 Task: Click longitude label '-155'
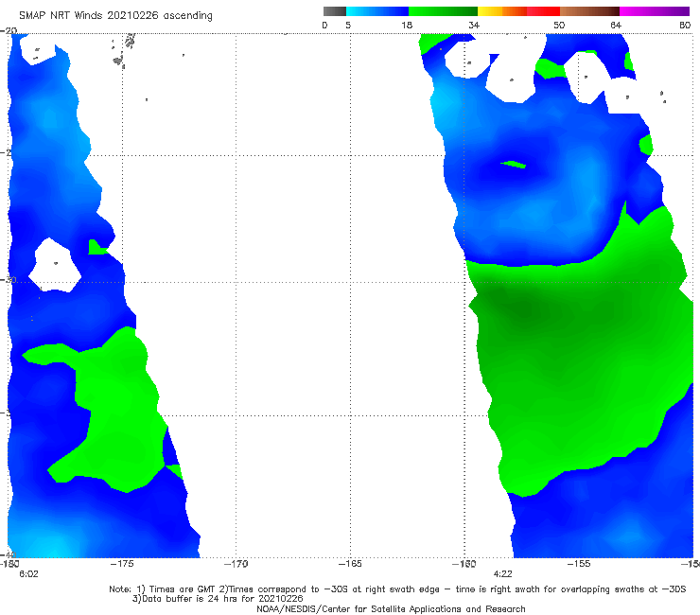pos(579,564)
